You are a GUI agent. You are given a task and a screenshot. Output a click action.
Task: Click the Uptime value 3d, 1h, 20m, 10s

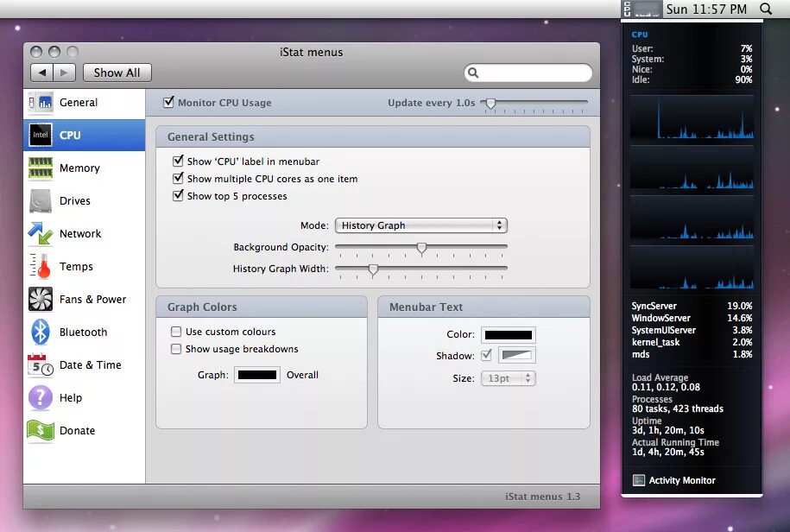(668, 430)
